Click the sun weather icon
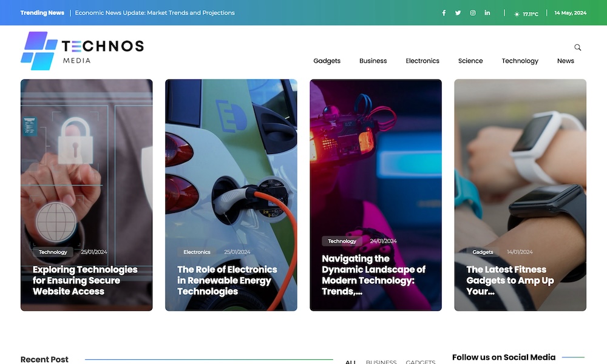The width and height of the screenshot is (607, 364). tap(517, 13)
